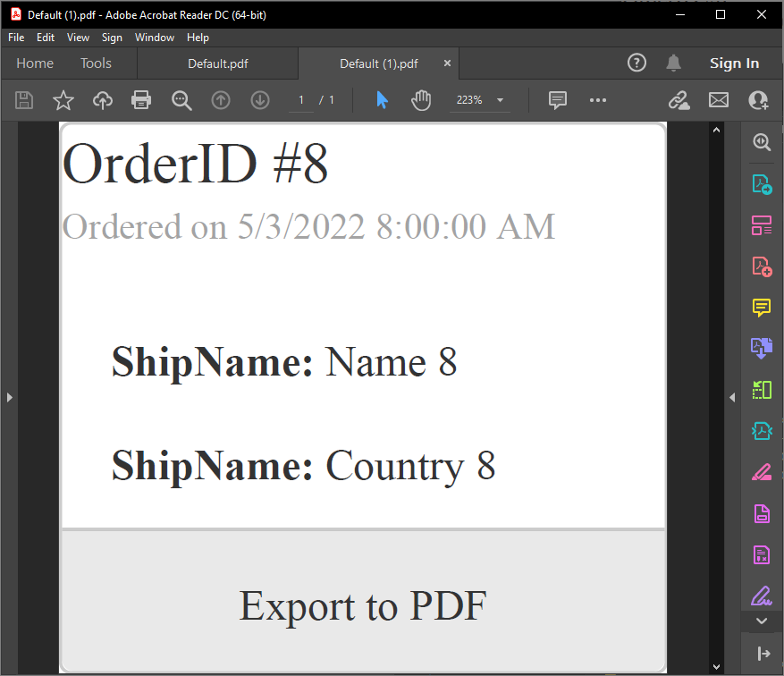Show more tools with the sidebar chevron
This screenshot has height=676, width=784.
(x=762, y=621)
